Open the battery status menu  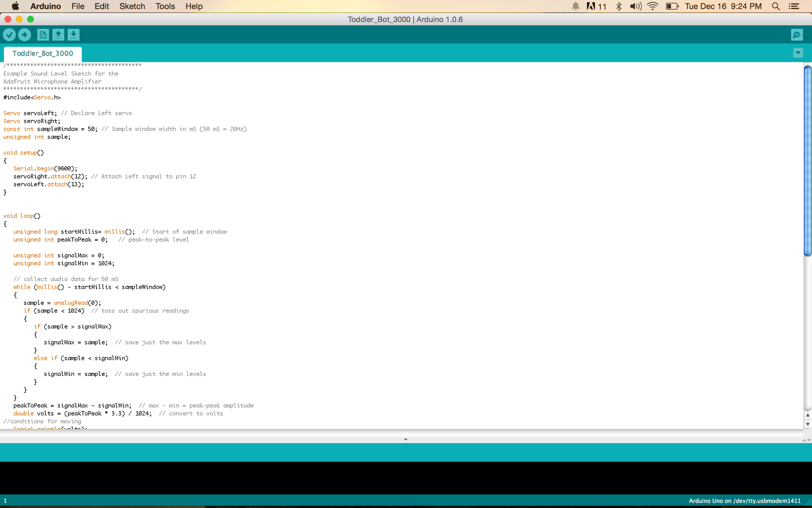tap(672, 6)
